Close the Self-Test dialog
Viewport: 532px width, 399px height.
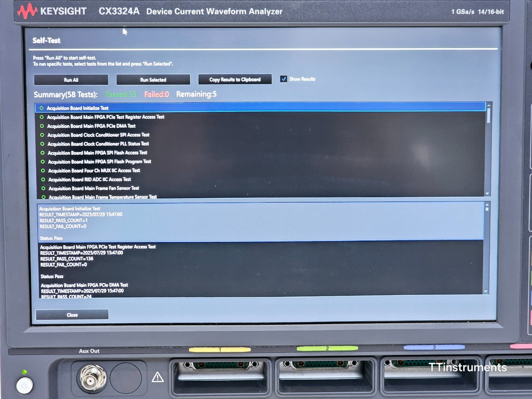[x=72, y=315]
